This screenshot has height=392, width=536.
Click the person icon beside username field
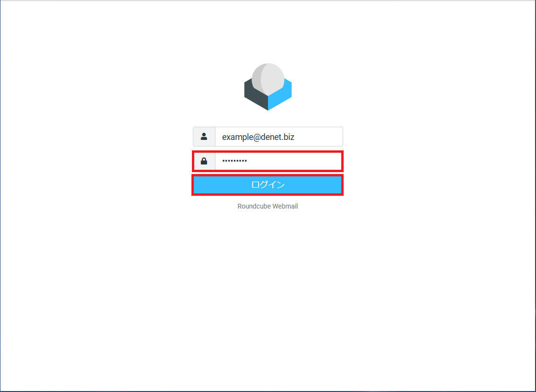pos(204,137)
